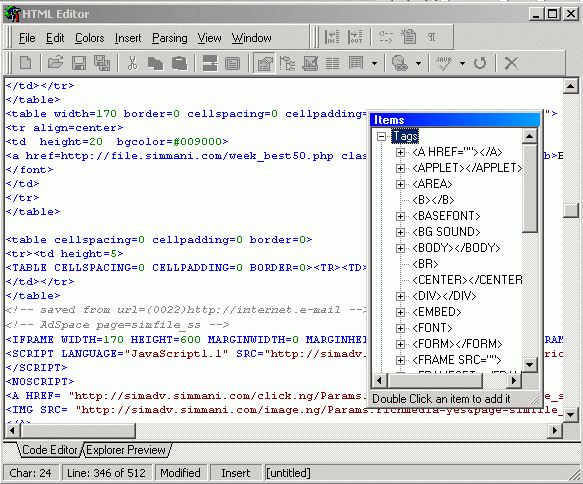Open the table icon dropdown arrow
The height and width of the screenshot is (484, 583).
coord(374,64)
